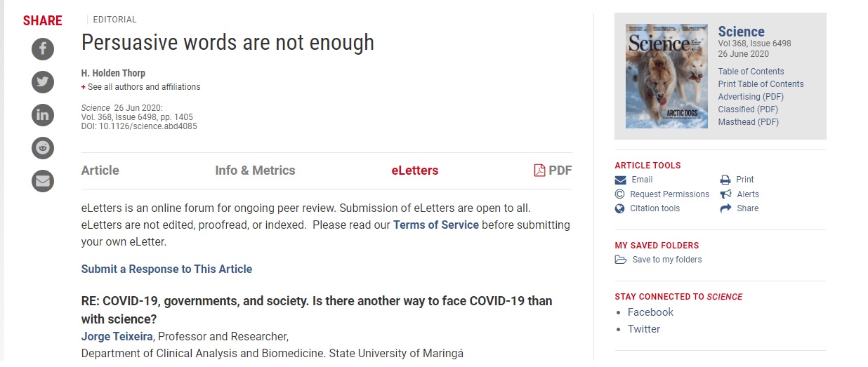The image size is (868, 367).
Task: Select the eLetters tab
Action: (414, 171)
